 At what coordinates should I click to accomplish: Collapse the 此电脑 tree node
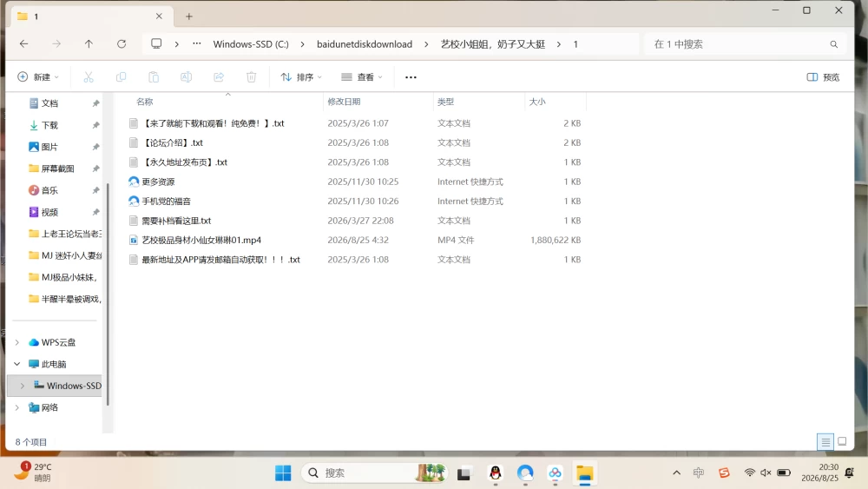(17, 364)
